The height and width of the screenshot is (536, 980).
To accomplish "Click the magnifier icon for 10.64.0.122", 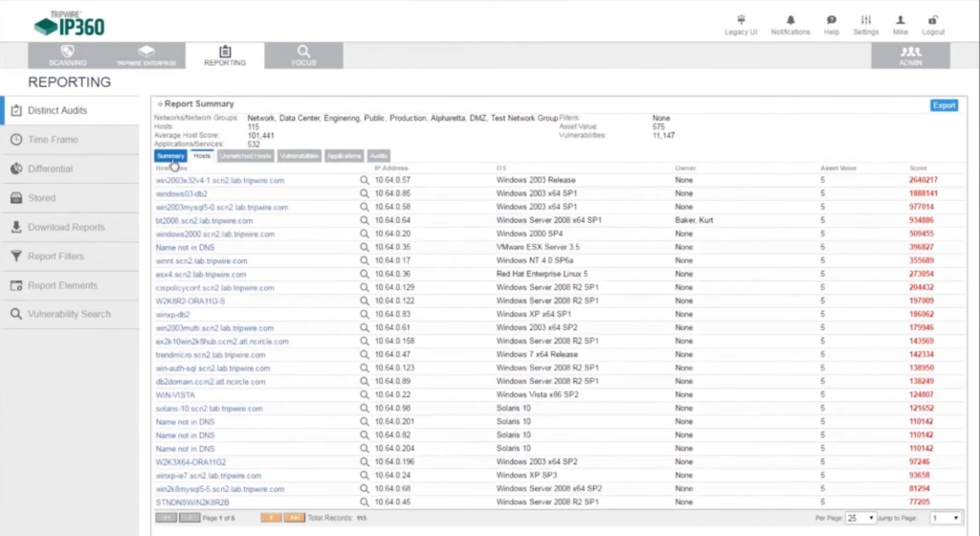I will [x=365, y=301].
